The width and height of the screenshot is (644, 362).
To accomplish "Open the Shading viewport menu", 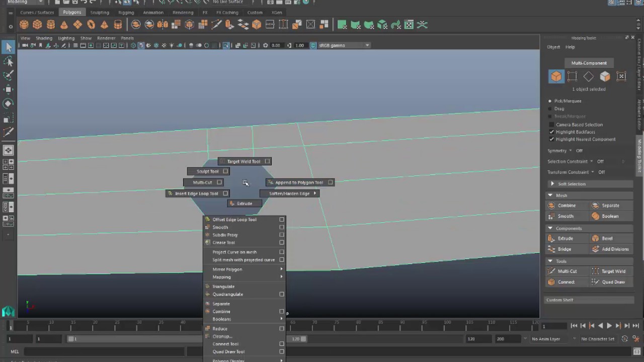I will pos(44,38).
